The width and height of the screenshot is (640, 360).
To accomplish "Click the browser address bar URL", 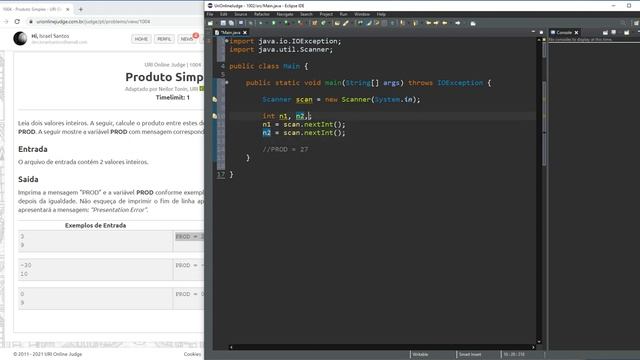I will point(93,22).
